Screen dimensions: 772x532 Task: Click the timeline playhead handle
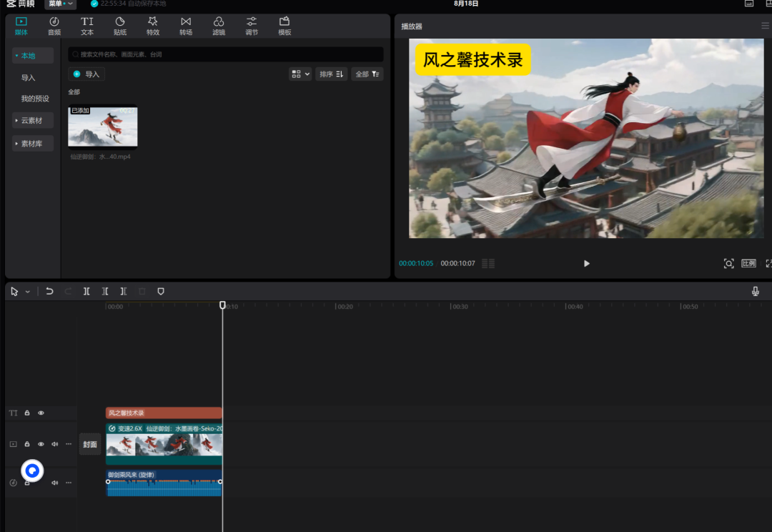(222, 305)
